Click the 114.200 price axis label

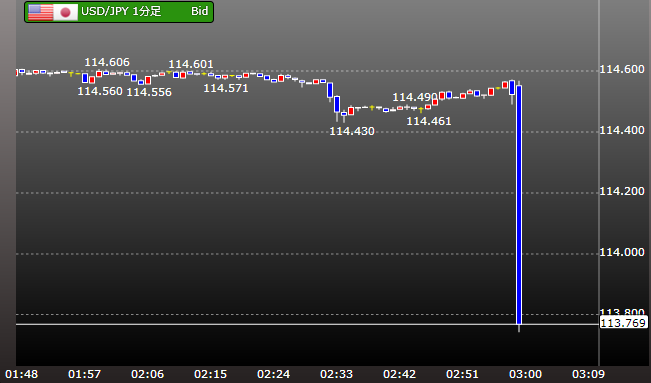[x=622, y=191]
